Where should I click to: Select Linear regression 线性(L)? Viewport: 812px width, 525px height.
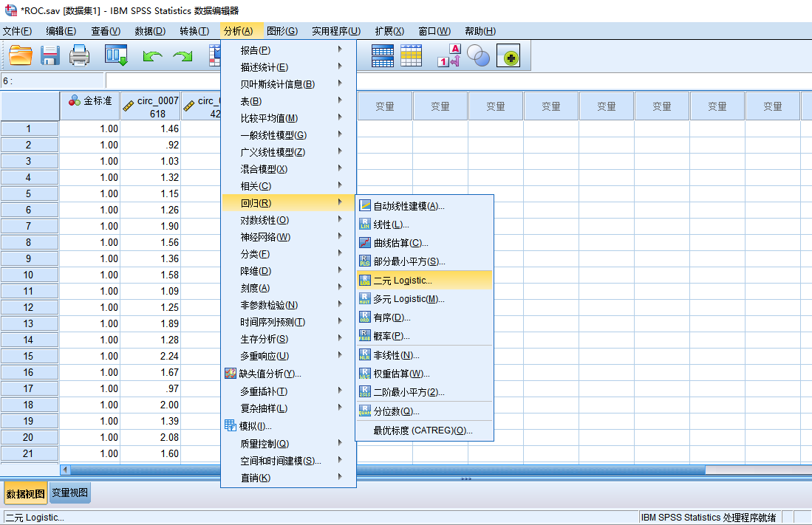tap(424, 224)
